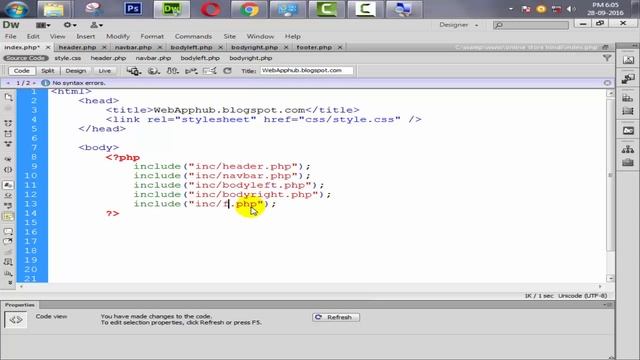
Task: Open Photoshop from the taskbar
Action: click(x=133, y=9)
